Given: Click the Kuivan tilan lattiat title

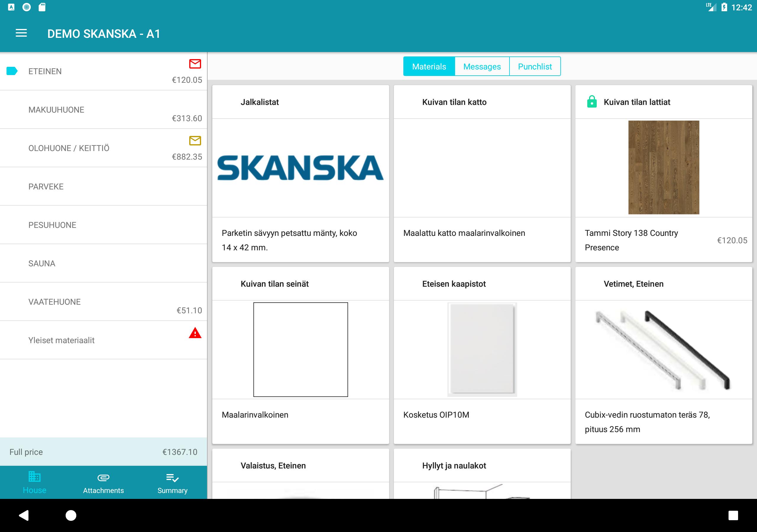Looking at the screenshot, I should tap(637, 102).
